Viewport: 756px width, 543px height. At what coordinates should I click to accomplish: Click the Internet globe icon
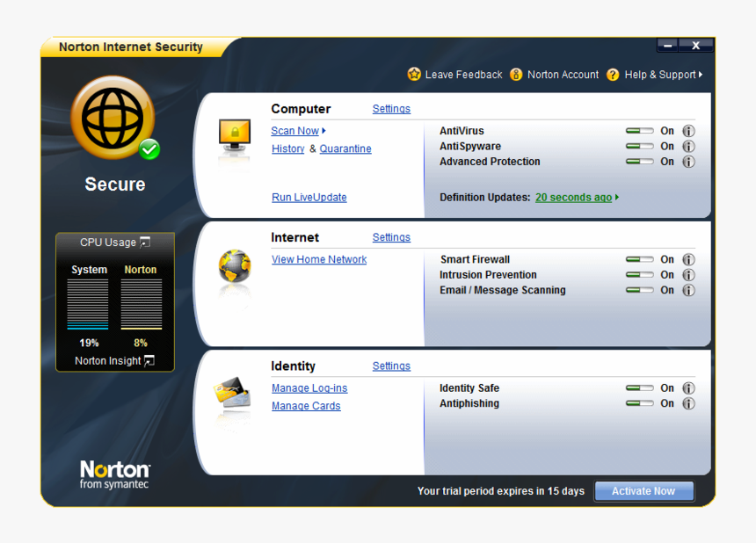tap(235, 266)
